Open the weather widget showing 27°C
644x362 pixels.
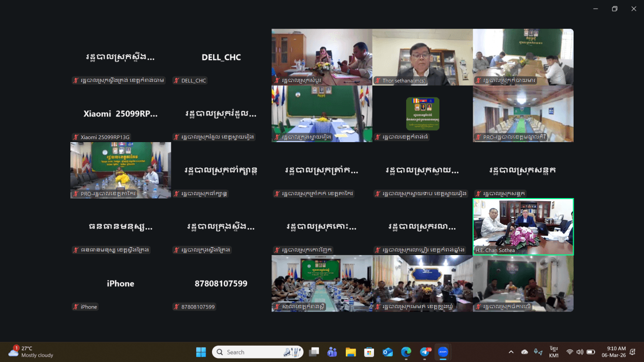click(x=31, y=352)
